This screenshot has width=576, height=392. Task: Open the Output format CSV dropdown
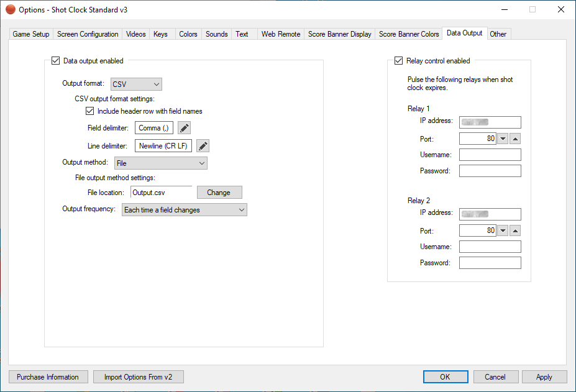(136, 84)
